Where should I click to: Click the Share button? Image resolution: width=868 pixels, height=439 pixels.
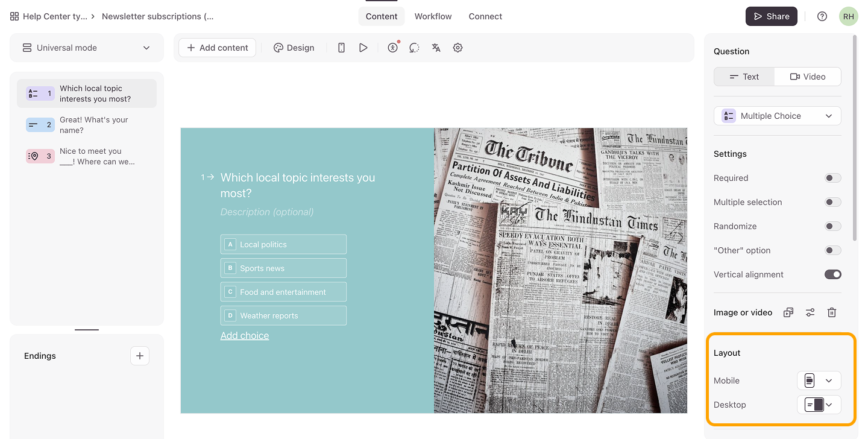tap(772, 16)
